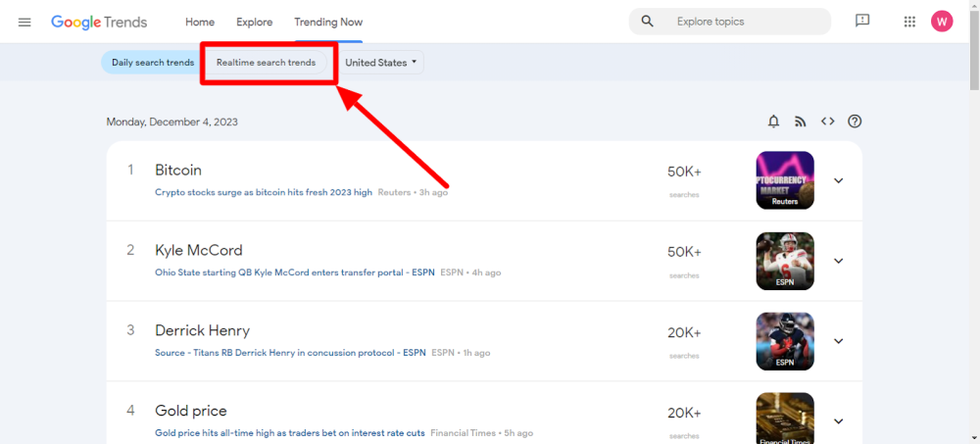
Task: Click the Monday, December 4, 2023 date
Action: point(171,122)
